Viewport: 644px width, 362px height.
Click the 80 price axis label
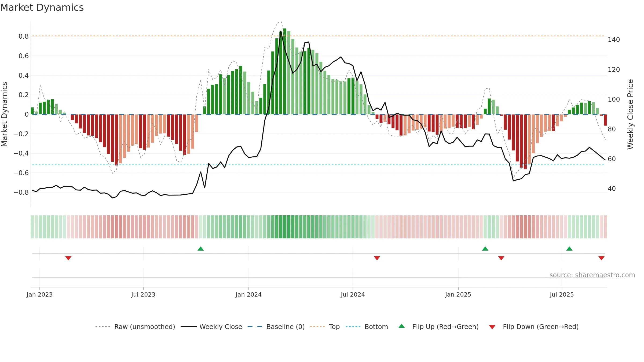[612, 129]
